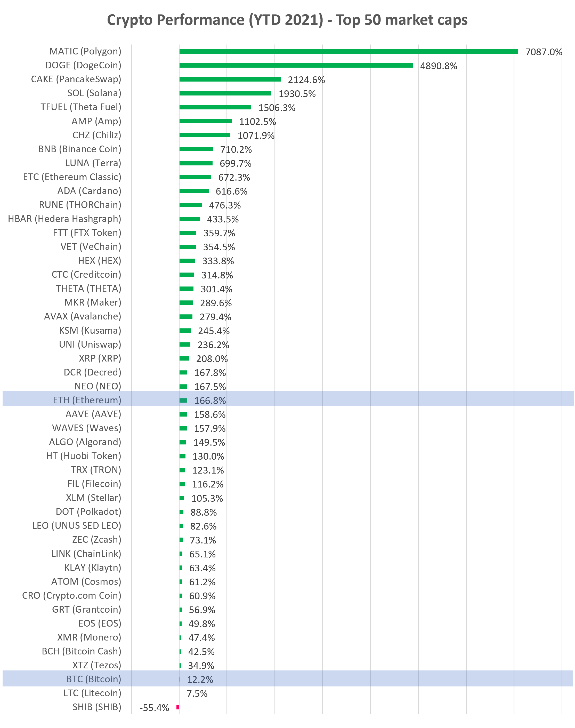Image resolution: width=575 pixels, height=728 pixels.
Task: Select the HBAR (Hedera Hashgraph) label
Action: pos(65,219)
